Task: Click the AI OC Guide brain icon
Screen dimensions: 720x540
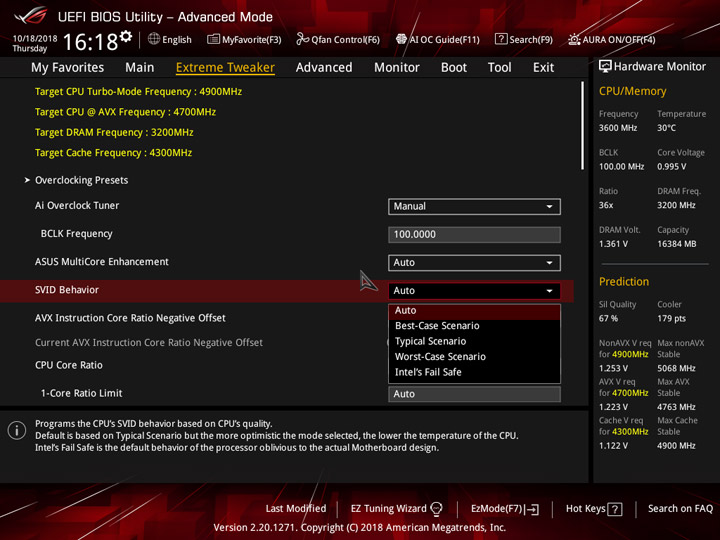Action: [401, 39]
